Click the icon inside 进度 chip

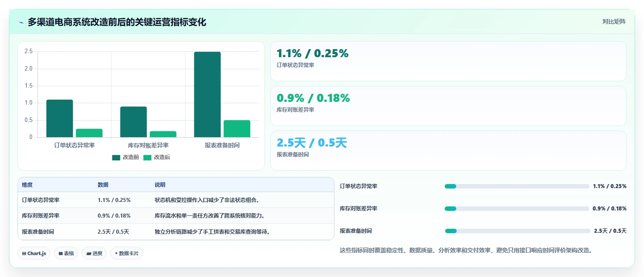click(89, 253)
